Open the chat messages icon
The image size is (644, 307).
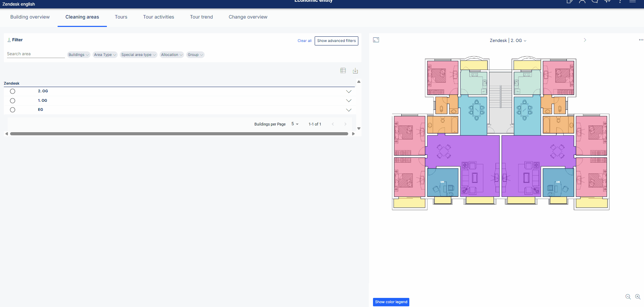click(x=595, y=1)
